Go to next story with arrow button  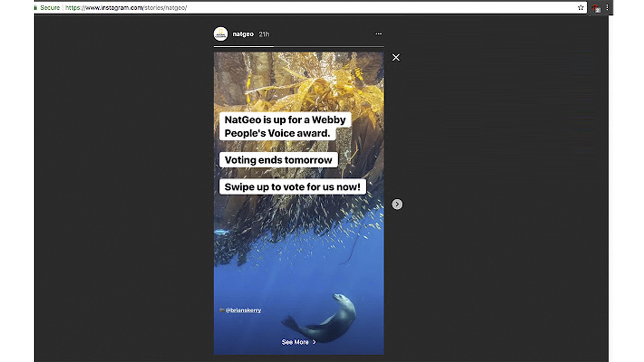pos(397,204)
